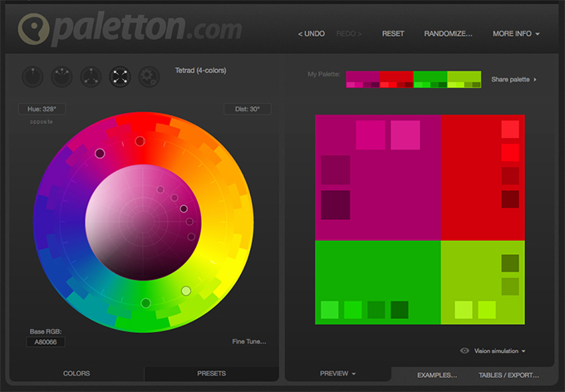Click the lightest pink square in magenta block
Viewport: 565px width, 392px height.
click(x=405, y=135)
